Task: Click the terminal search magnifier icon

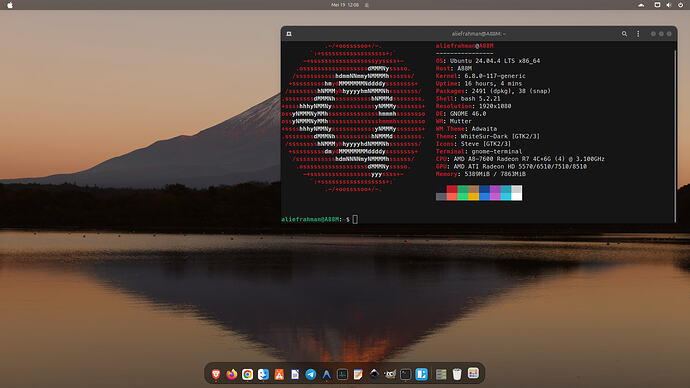Action: point(624,34)
